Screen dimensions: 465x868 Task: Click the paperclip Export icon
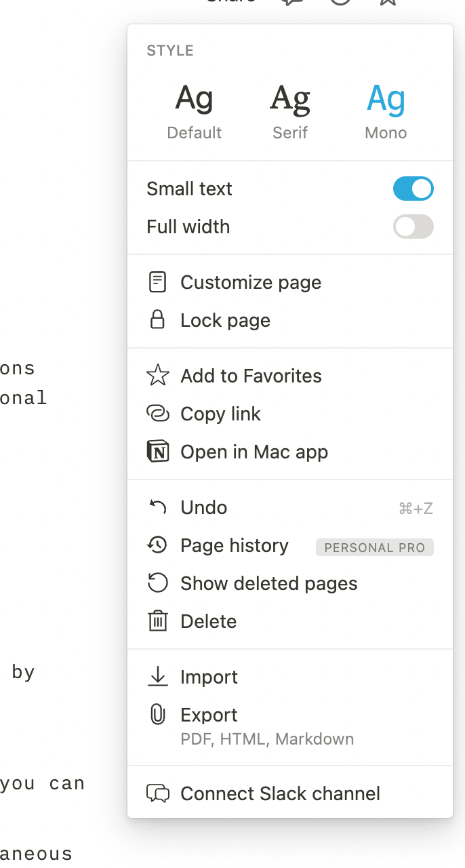tap(157, 714)
